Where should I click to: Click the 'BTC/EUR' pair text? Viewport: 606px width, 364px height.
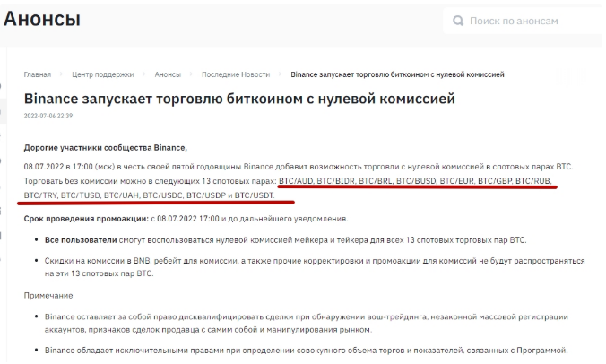(457, 181)
